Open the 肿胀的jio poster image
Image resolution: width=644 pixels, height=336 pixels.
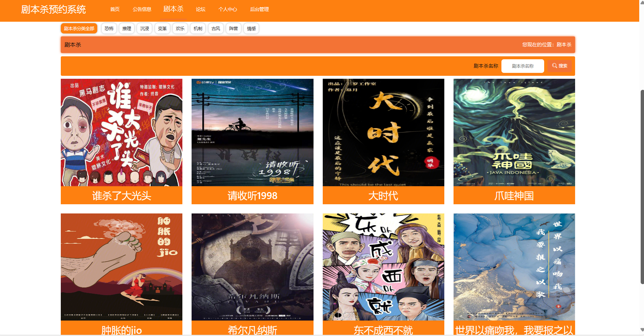pyautogui.click(x=122, y=267)
